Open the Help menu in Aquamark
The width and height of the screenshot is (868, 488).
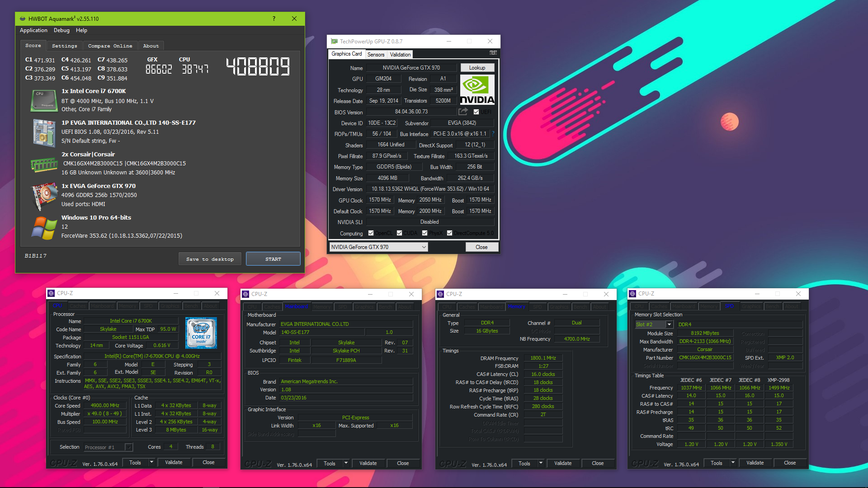click(x=81, y=30)
